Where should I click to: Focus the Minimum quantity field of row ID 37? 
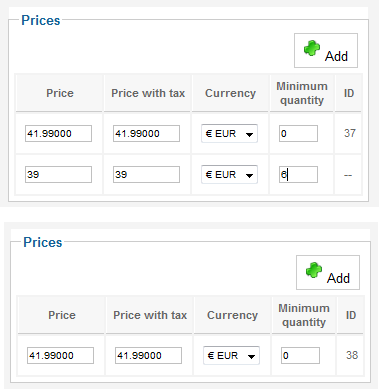coord(298,134)
